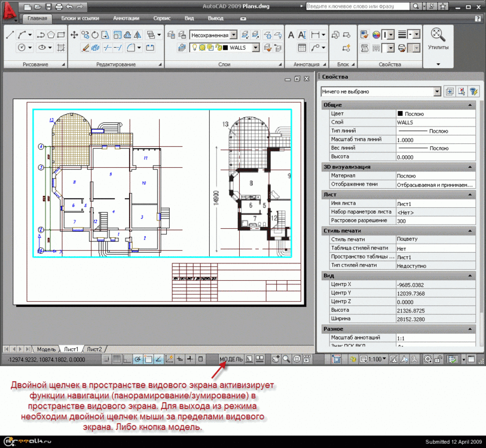
Task: Activate the Mirror tool
Action: coord(137,35)
